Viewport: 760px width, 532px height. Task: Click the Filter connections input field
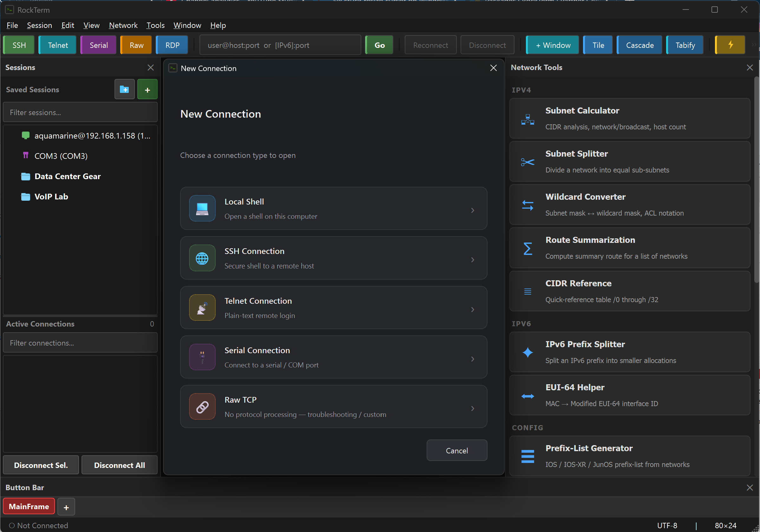click(x=80, y=343)
